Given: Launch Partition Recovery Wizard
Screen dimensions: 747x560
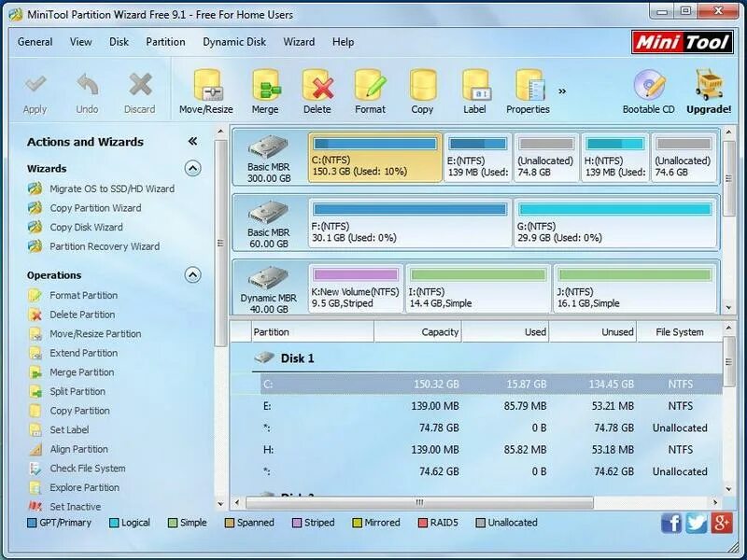Looking at the screenshot, I should [105, 246].
